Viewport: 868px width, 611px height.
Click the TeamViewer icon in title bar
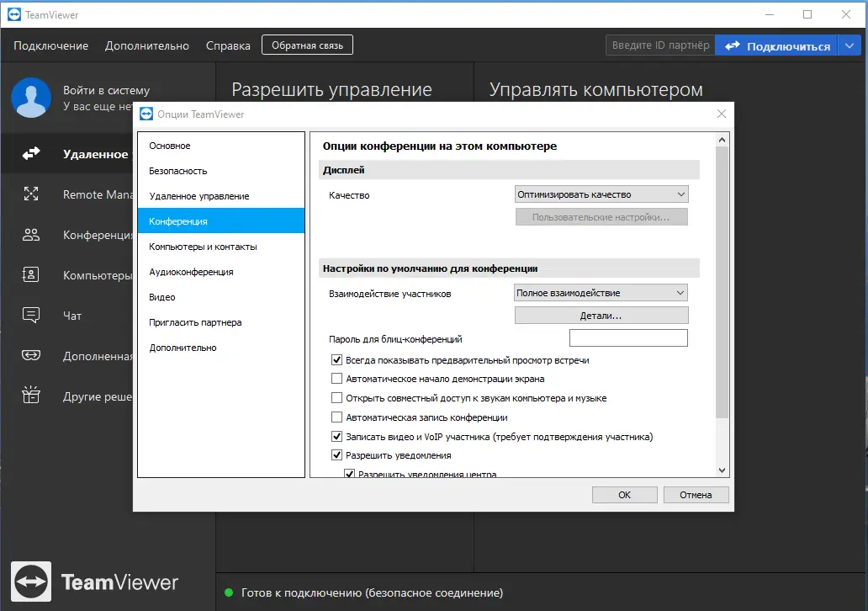pos(13,15)
